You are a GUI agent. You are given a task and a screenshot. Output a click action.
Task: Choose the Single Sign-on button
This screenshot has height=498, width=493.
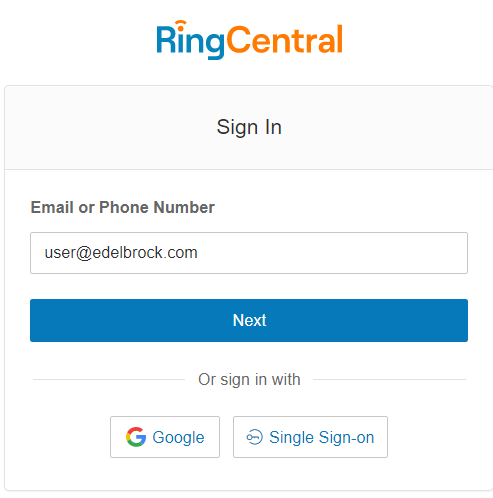[x=310, y=437]
